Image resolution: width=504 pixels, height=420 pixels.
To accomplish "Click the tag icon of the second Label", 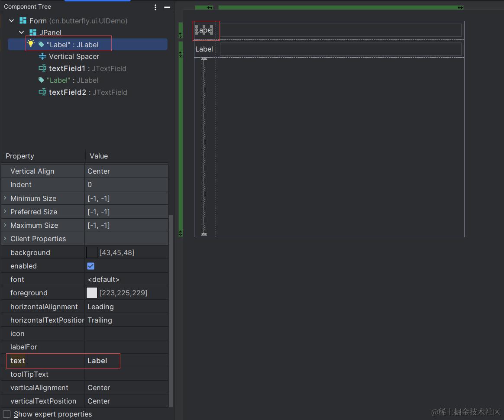I will pyautogui.click(x=41, y=80).
